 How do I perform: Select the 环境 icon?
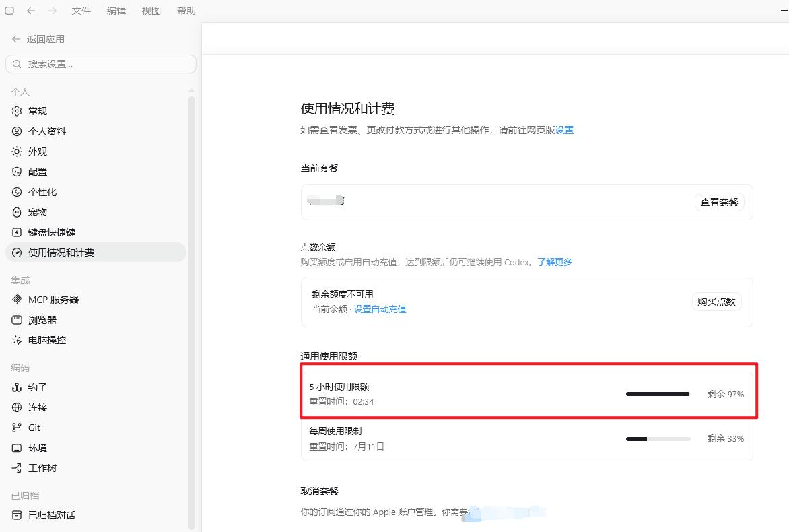pos(17,447)
